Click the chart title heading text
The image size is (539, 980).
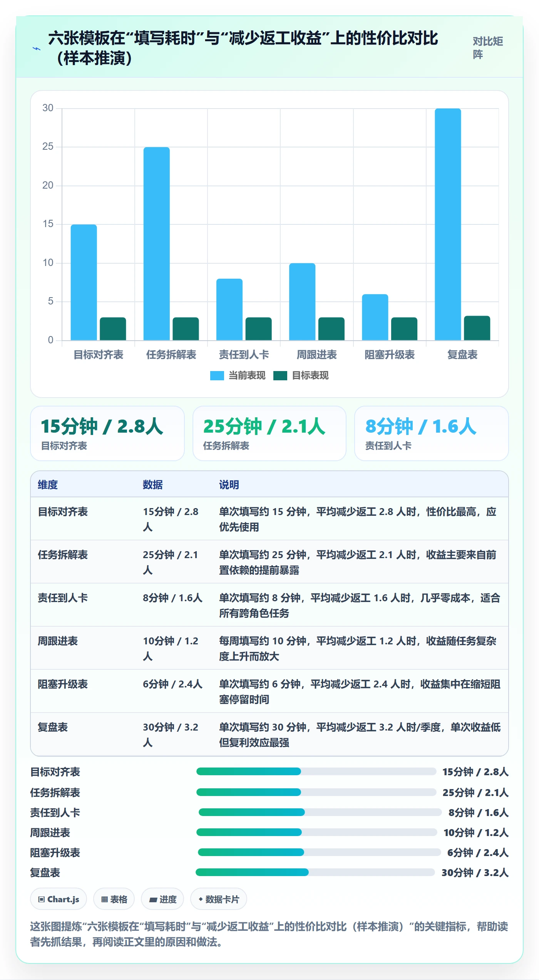[243, 48]
